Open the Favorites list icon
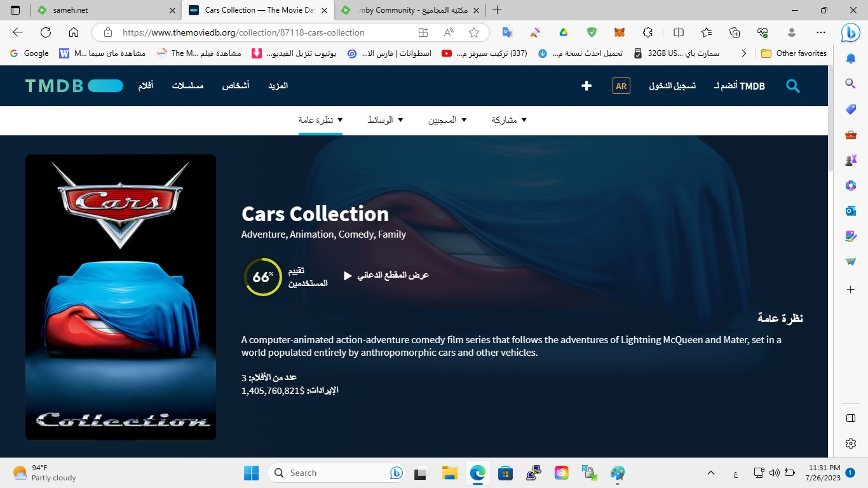 click(707, 32)
